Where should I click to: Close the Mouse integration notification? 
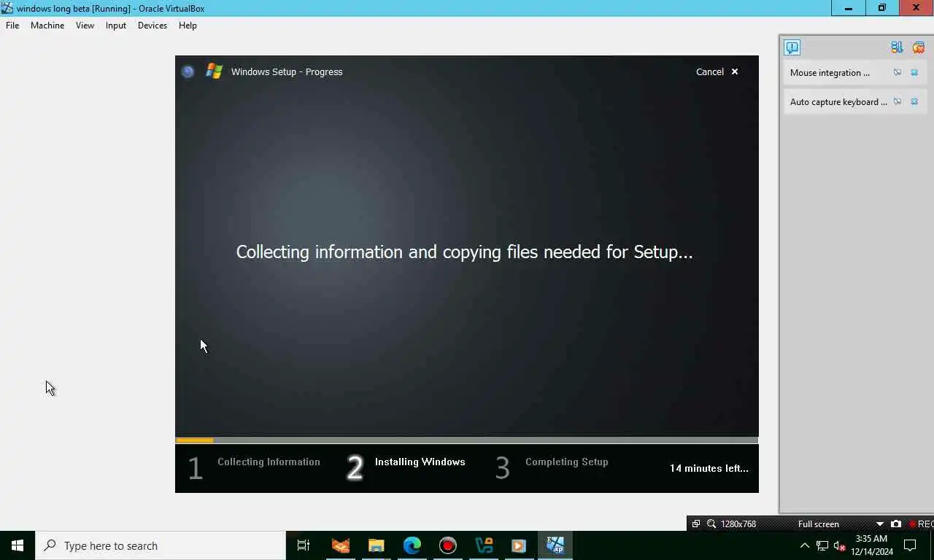point(914,73)
